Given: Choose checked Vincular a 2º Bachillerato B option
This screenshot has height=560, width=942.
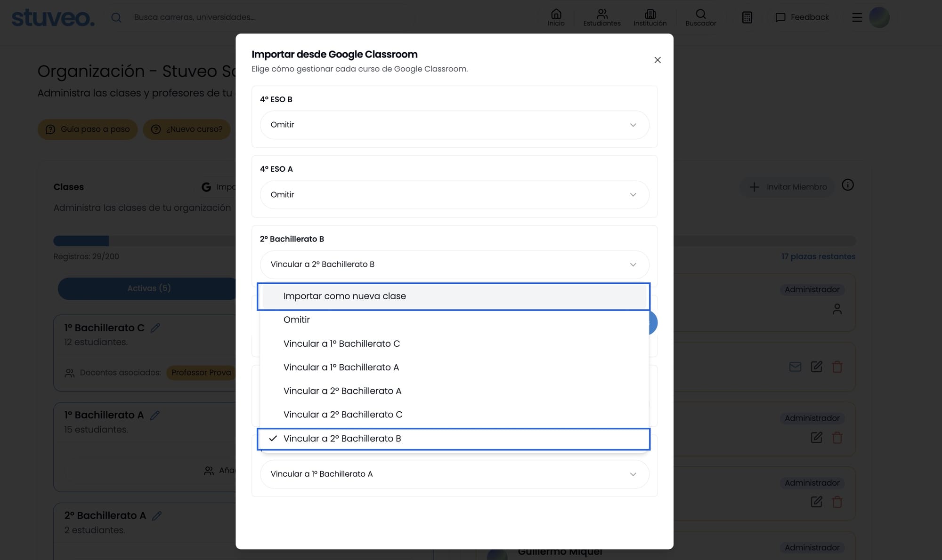Looking at the screenshot, I should click(x=455, y=439).
